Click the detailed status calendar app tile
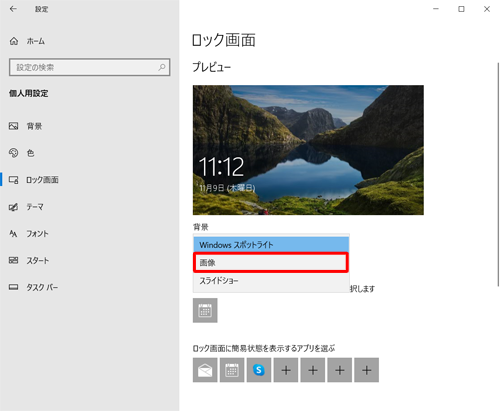This screenshot has width=500, height=411. (205, 310)
